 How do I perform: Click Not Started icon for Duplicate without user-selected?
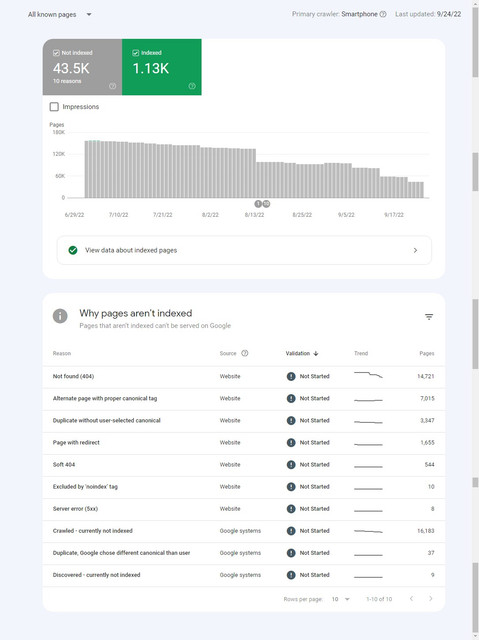click(x=291, y=420)
